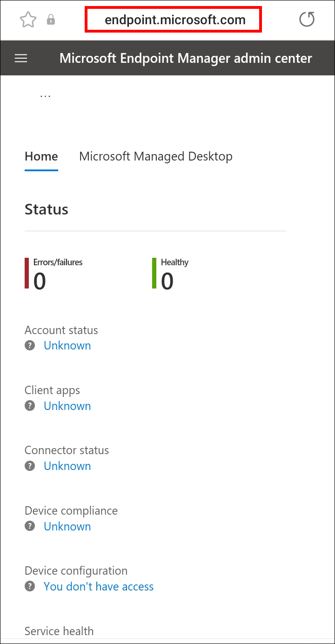Screen dimensions: 335x644
Task: Open Device compliance Unknown link
Action: pos(67,526)
